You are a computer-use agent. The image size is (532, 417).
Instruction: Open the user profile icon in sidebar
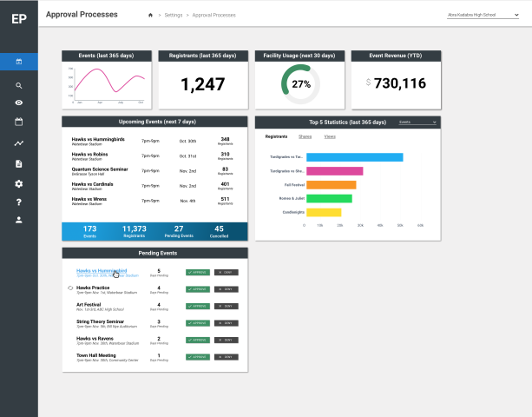[19, 220]
